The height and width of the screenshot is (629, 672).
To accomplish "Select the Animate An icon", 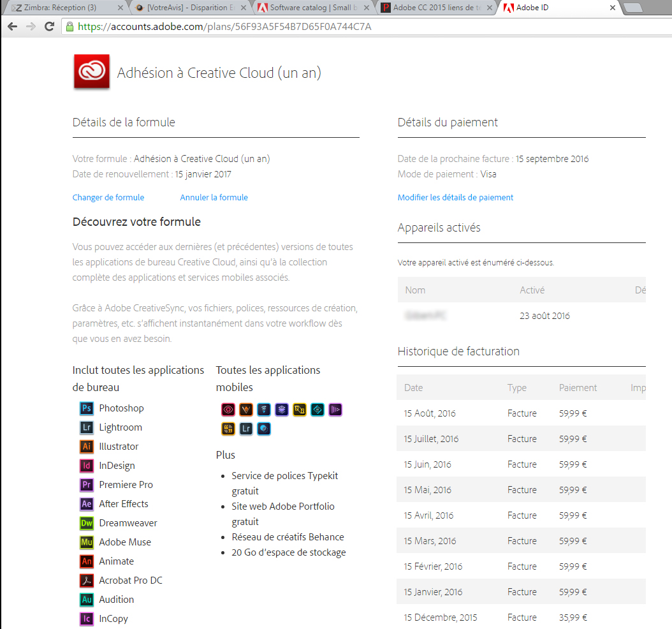I will [x=87, y=561].
